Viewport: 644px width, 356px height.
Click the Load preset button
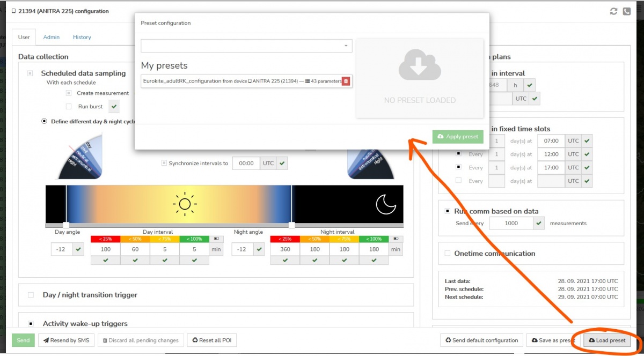point(606,340)
